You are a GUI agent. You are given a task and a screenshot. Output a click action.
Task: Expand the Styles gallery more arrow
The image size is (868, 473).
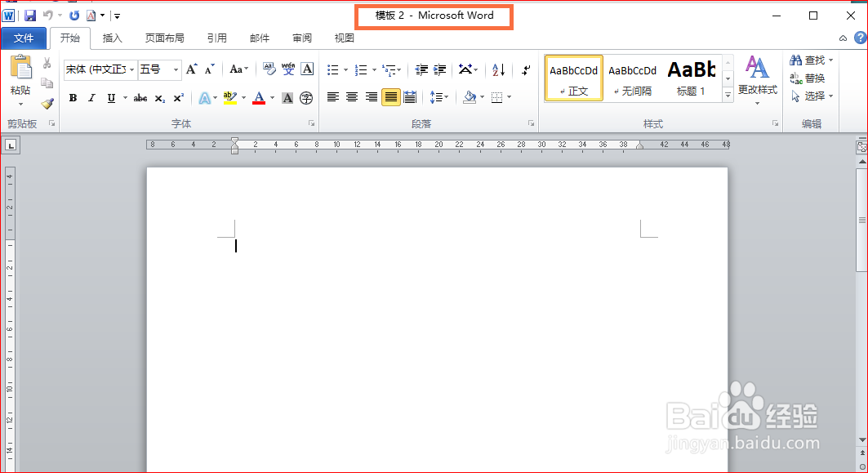(x=728, y=96)
